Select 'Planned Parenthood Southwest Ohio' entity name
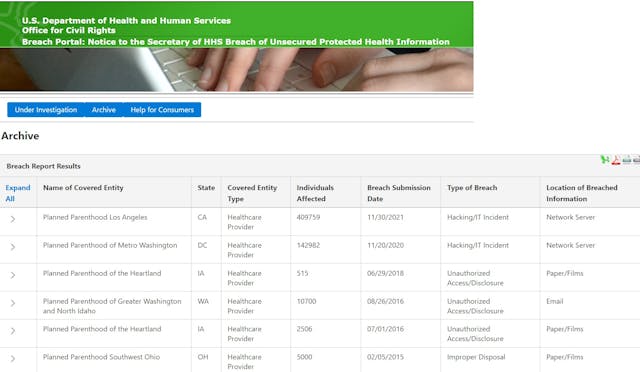Image resolution: width=640 pixels, height=372 pixels. click(x=101, y=357)
